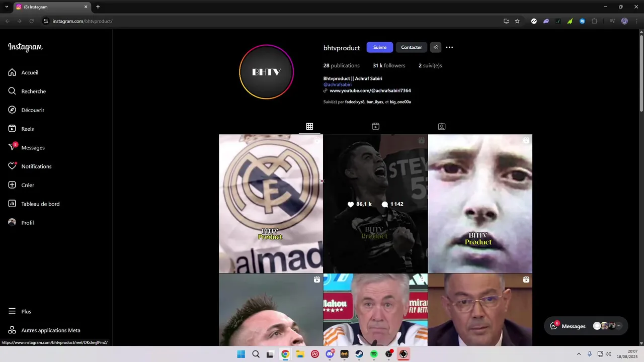This screenshot has height=362, width=644.
Task: Open Chrome profile avatar
Action: pos(624,21)
